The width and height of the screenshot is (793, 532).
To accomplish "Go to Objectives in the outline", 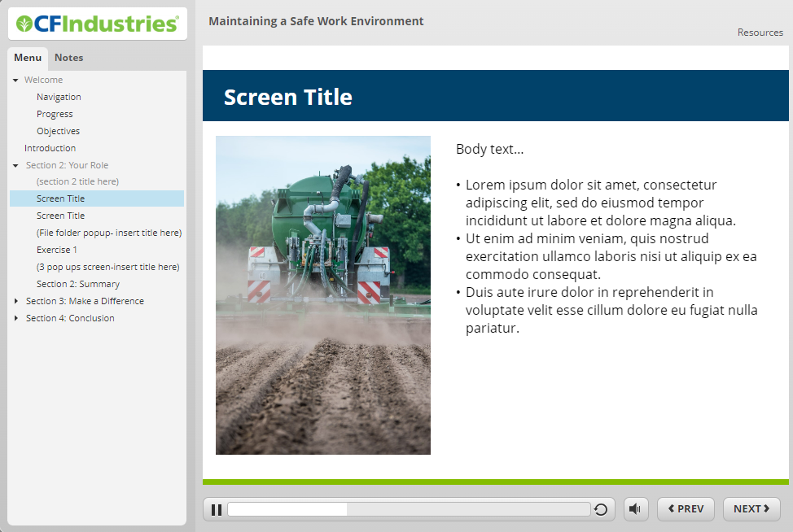I will 58,132.
